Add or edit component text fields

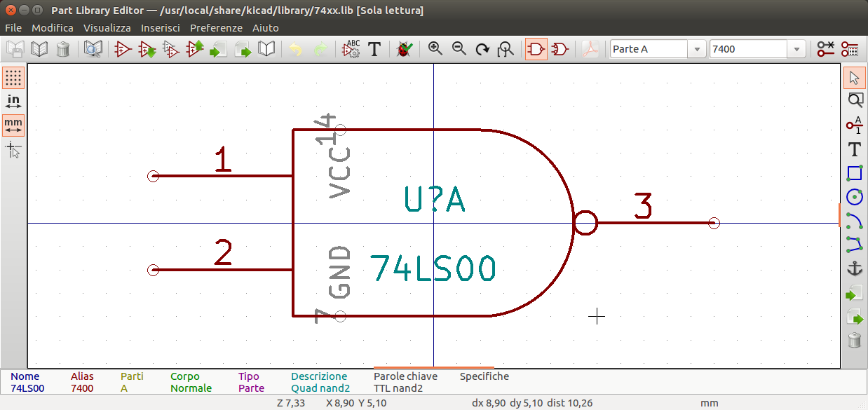[374, 49]
